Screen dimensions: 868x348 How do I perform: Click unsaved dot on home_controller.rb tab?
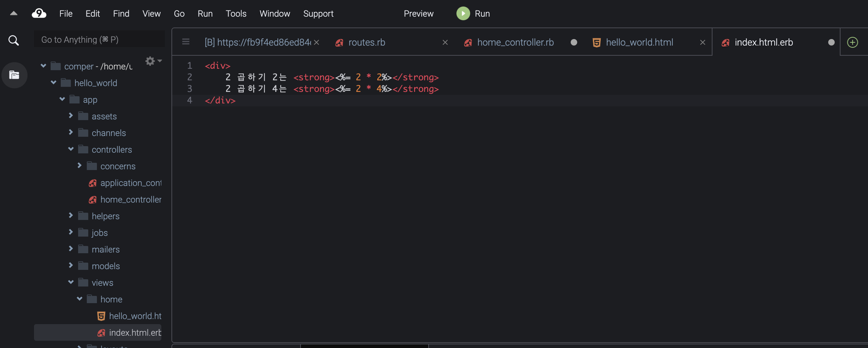click(x=574, y=42)
